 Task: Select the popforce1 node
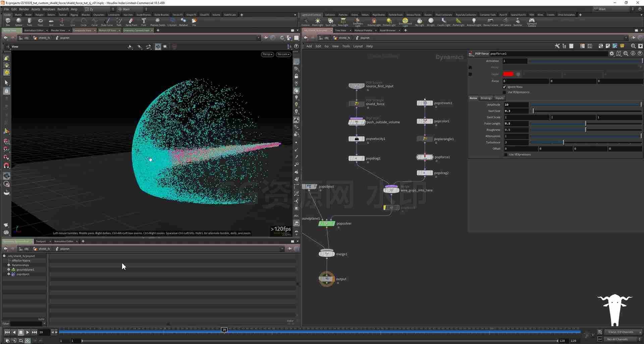tap(425, 157)
